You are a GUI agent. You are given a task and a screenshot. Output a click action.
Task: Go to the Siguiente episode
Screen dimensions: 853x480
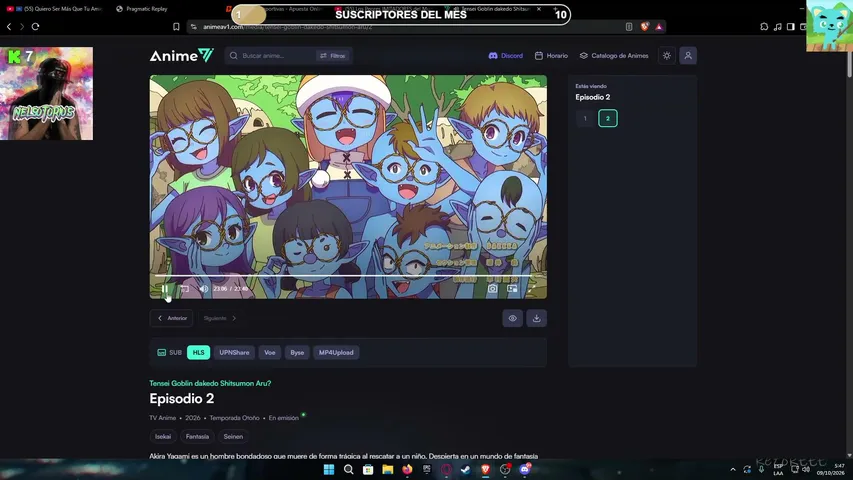pyautogui.click(x=220, y=318)
